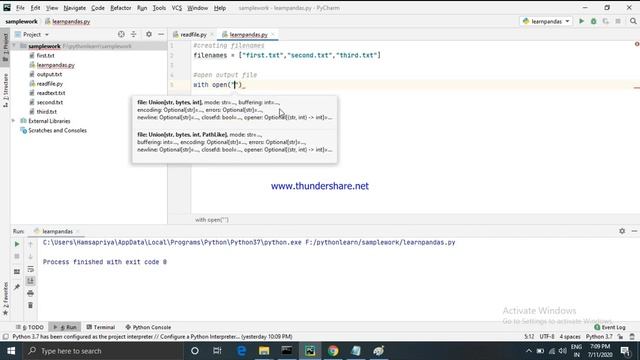
Task: Show hidden system tray icons chevron
Action: coord(529,351)
